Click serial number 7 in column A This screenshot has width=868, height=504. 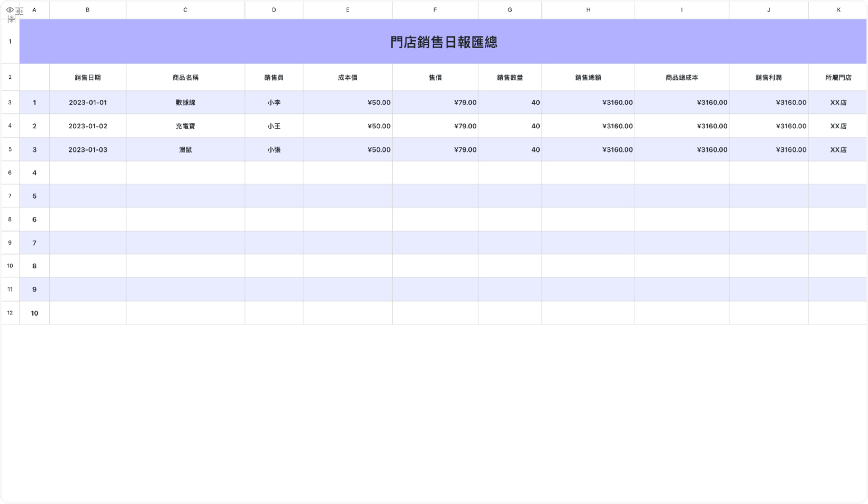pos(34,242)
